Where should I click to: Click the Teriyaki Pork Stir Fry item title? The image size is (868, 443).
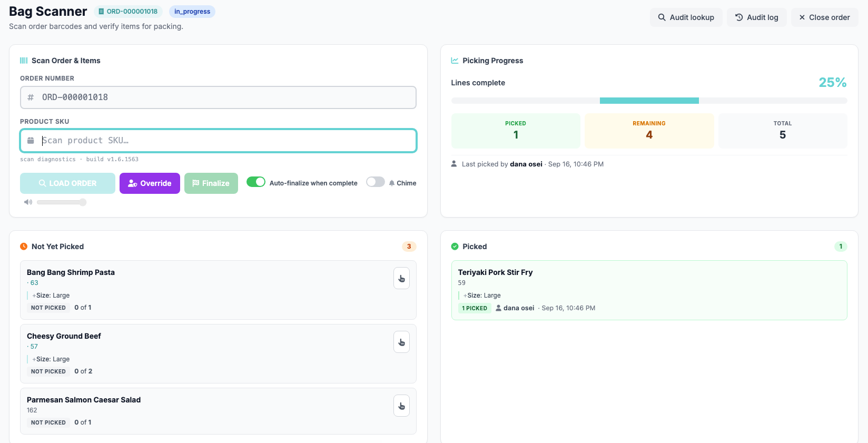pyautogui.click(x=495, y=272)
